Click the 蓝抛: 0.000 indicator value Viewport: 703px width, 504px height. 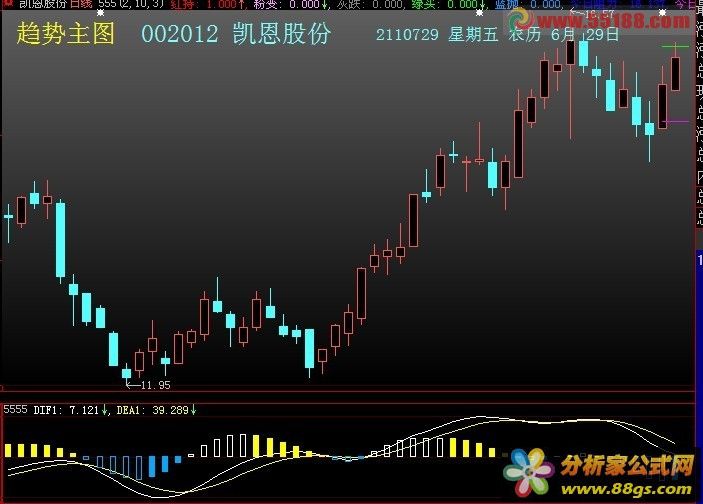pos(528,4)
